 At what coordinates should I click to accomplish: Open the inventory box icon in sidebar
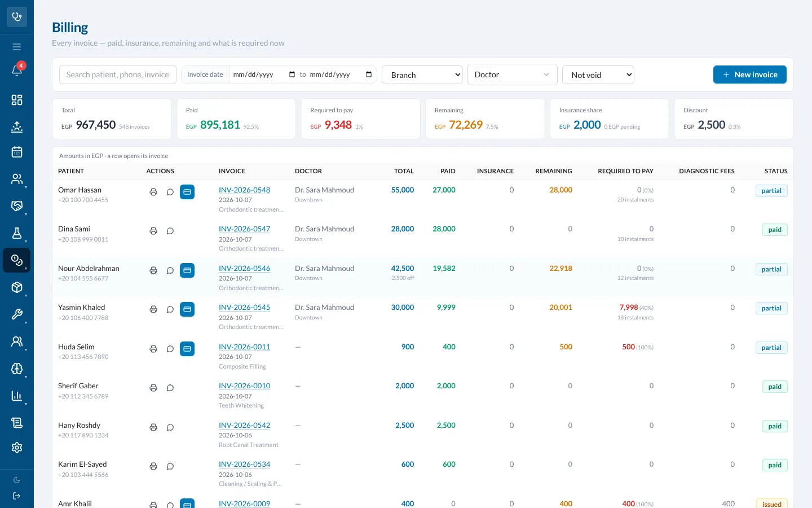click(17, 287)
